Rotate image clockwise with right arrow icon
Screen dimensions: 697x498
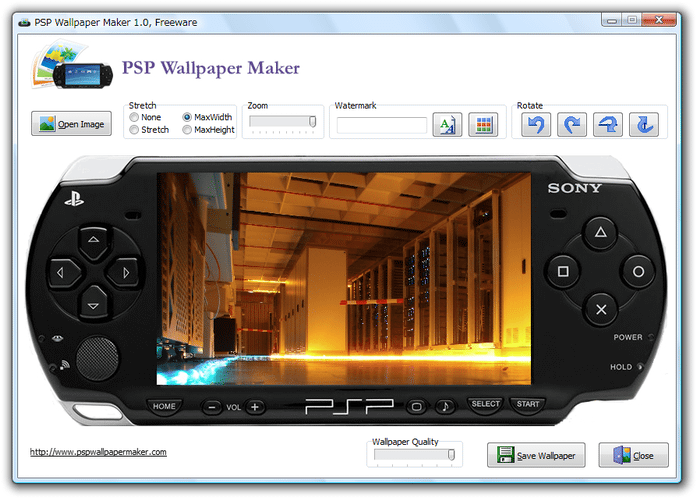[x=572, y=124]
